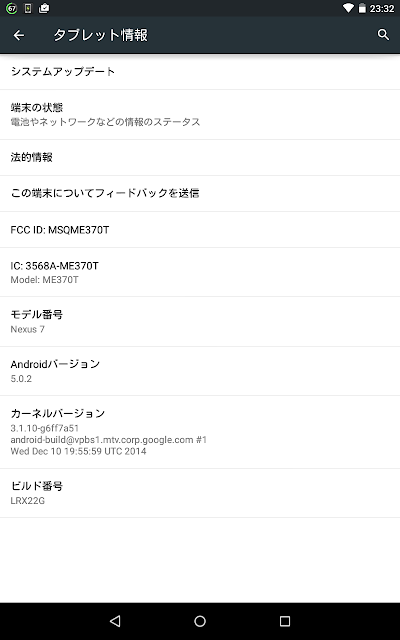
Task: Tap the battery charging notification icon
Action: point(28,8)
